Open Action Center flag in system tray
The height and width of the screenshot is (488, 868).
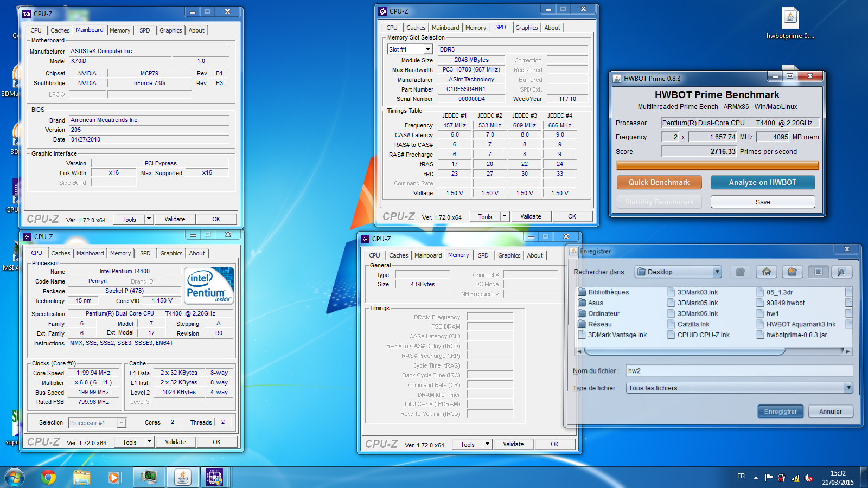point(769,478)
